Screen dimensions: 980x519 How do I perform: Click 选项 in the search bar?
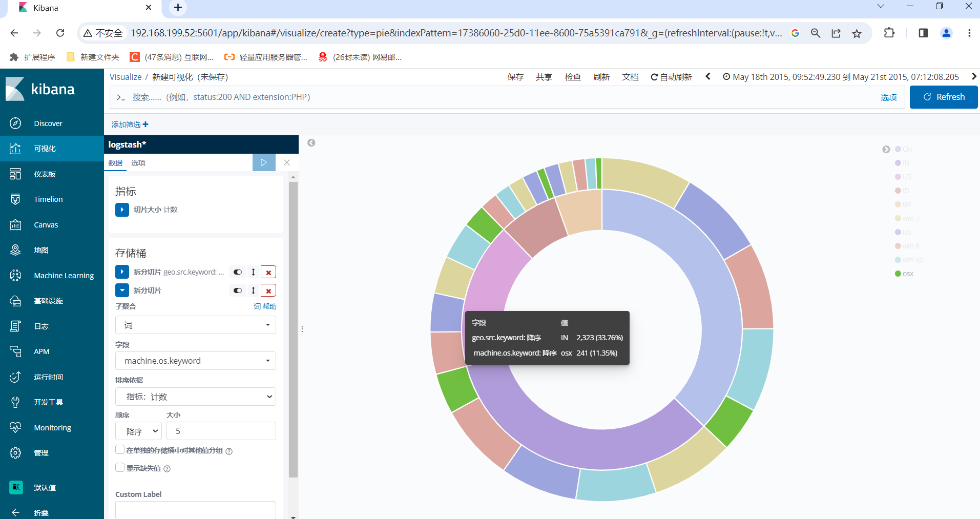click(889, 97)
